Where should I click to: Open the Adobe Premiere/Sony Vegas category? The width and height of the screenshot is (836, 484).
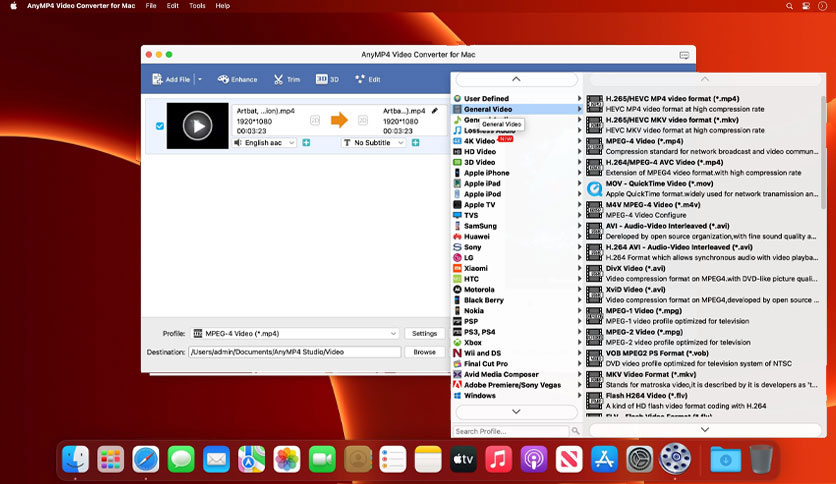pos(517,385)
